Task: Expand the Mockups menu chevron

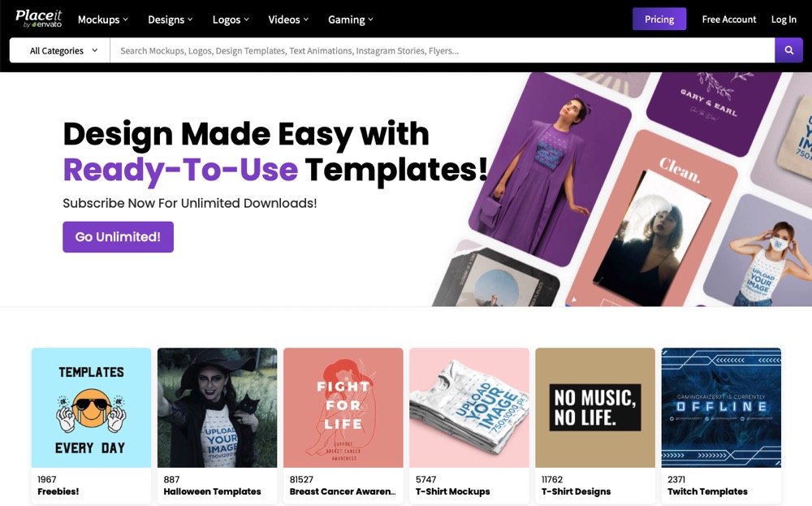Action: [x=125, y=19]
